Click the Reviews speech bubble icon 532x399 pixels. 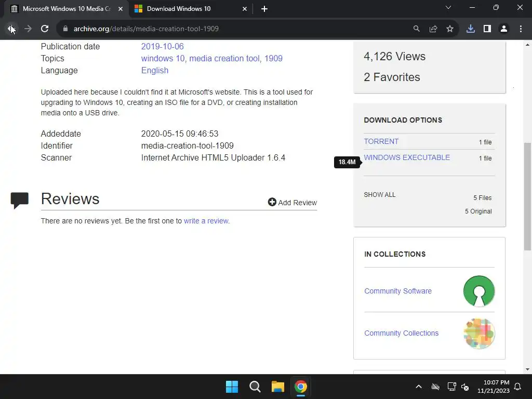20,200
